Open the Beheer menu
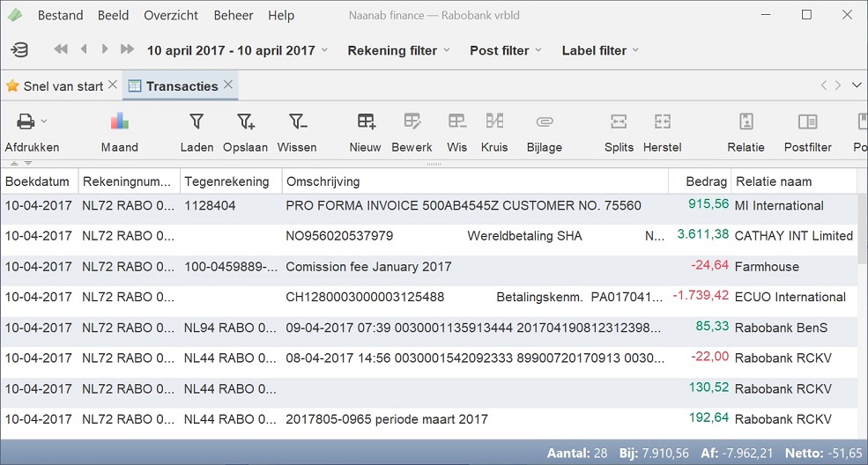The width and height of the screenshot is (868, 465). tap(233, 15)
